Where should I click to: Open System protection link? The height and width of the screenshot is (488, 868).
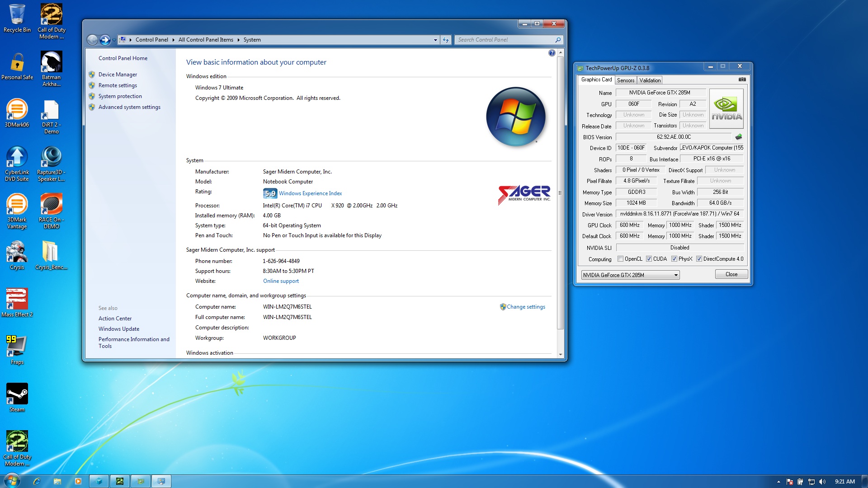(120, 96)
